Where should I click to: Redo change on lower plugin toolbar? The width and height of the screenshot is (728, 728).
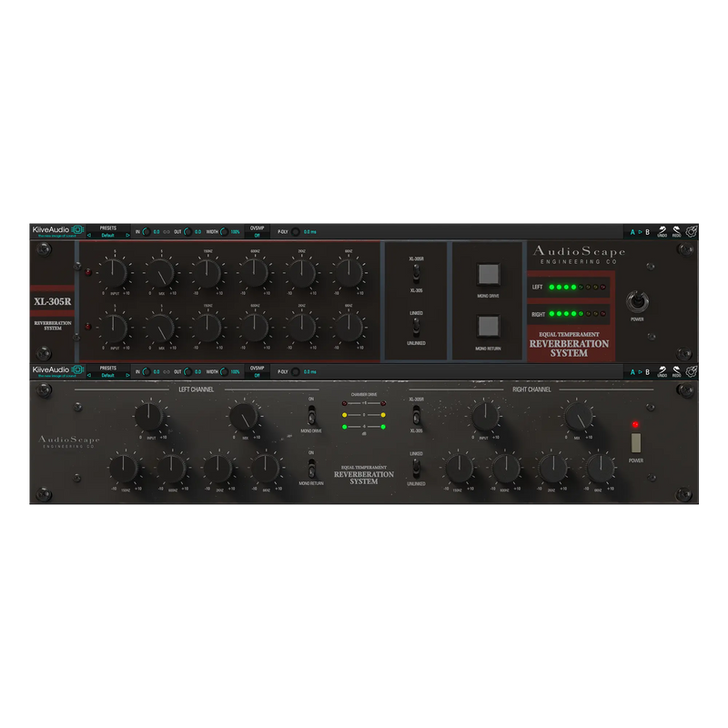click(676, 372)
